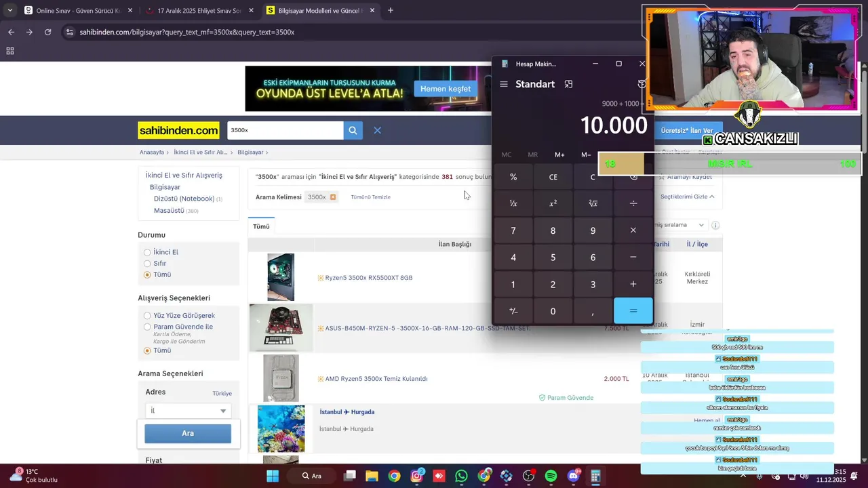Select the Sıfır condition radio button
The width and height of the screenshot is (868, 488).
147,263
